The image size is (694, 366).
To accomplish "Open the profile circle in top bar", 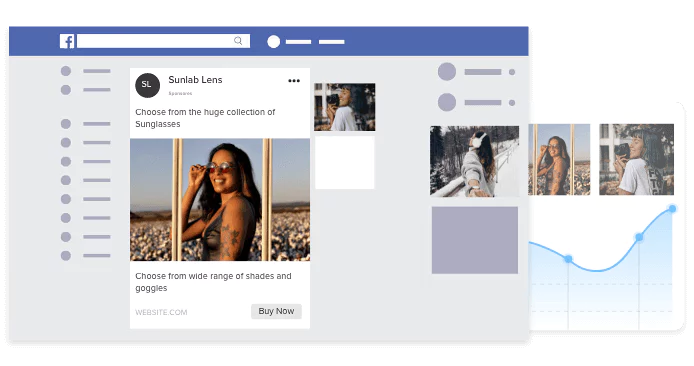I will click(274, 42).
